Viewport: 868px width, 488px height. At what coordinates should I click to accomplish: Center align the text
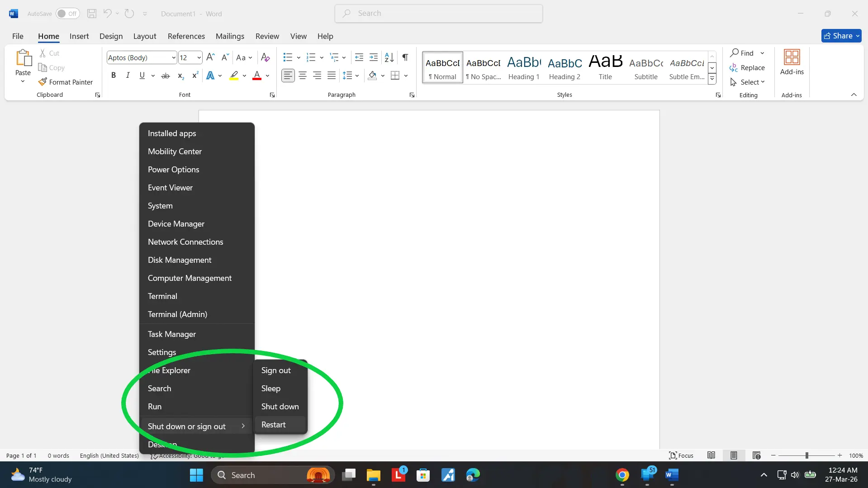tap(303, 76)
